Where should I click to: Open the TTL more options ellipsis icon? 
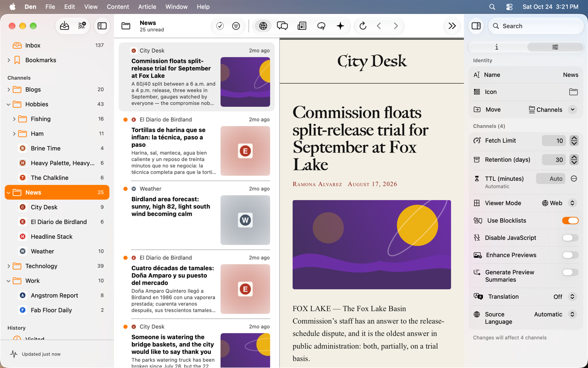[574, 178]
